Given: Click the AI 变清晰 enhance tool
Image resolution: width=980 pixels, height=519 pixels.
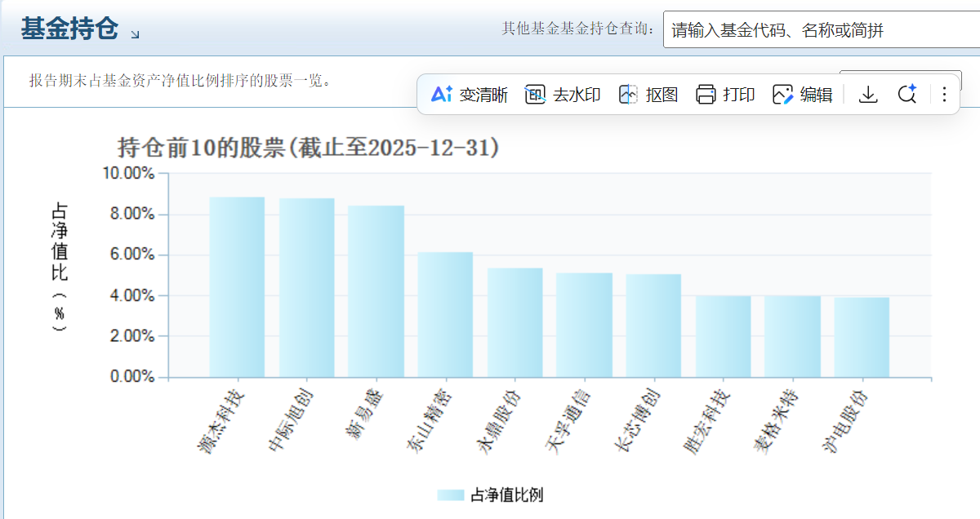Looking at the screenshot, I should click(469, 95).
